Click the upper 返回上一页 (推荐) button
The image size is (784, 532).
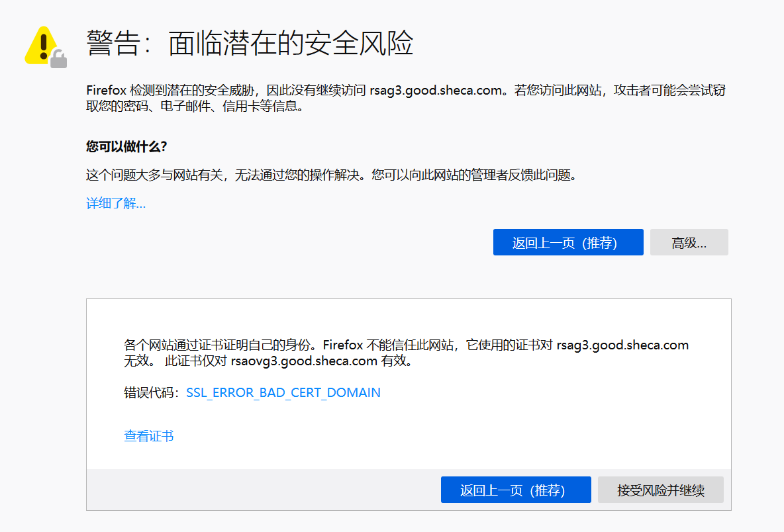(568, 242)
